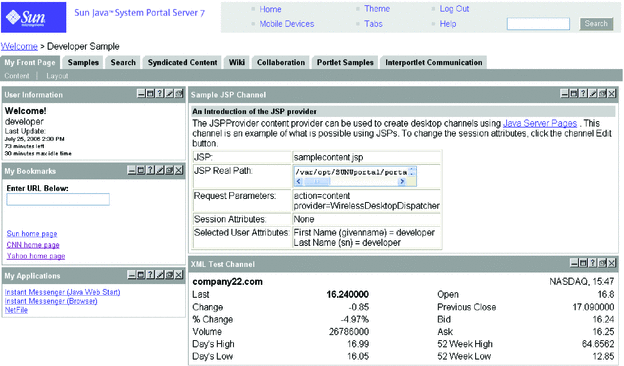
Task: Click the Layout sub-menu link
Action: [57, 76]
